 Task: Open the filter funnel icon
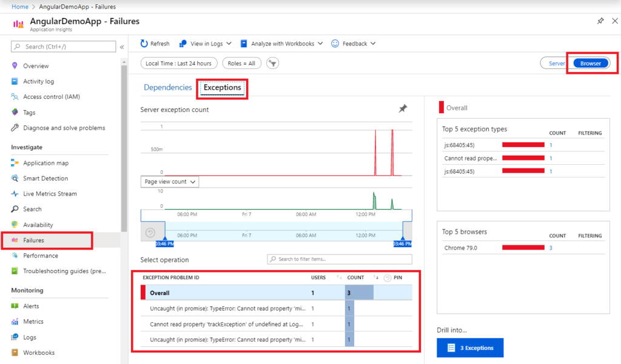[x=273, y=64]
